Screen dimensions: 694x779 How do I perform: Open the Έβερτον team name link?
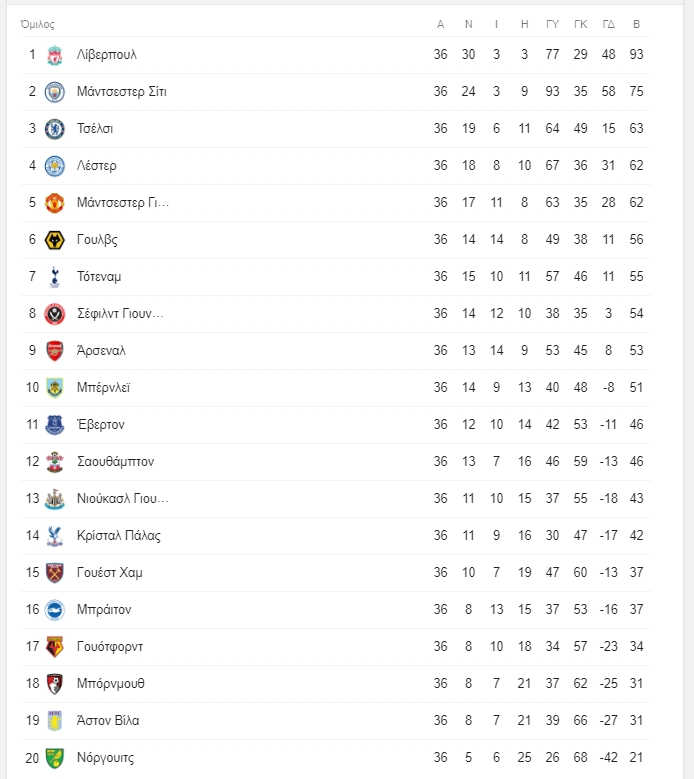click(100, 425)
